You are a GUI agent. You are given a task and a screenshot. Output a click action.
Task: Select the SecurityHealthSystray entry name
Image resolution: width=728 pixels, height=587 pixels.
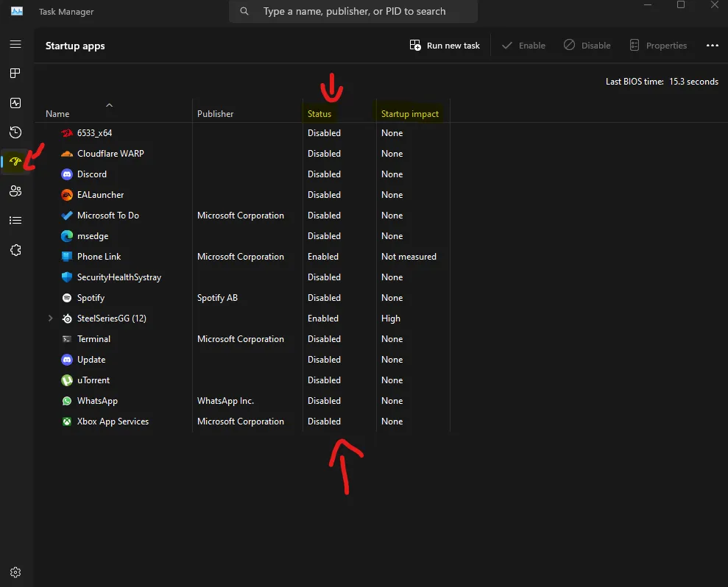(x=119, y=277)
